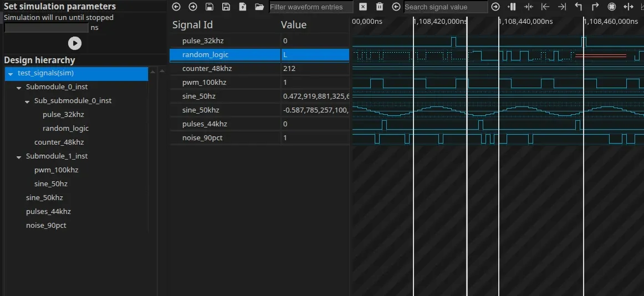
Task: Click the redo arrow icon in toolbar
Action: (595, 7)
